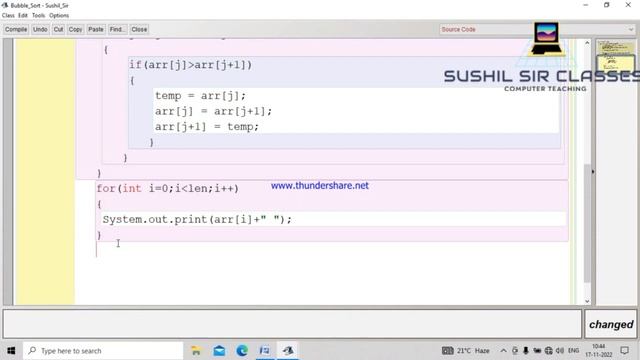The image size is (640, 360).
Task: Click the compiler message area
Action: tap(292, 324)
